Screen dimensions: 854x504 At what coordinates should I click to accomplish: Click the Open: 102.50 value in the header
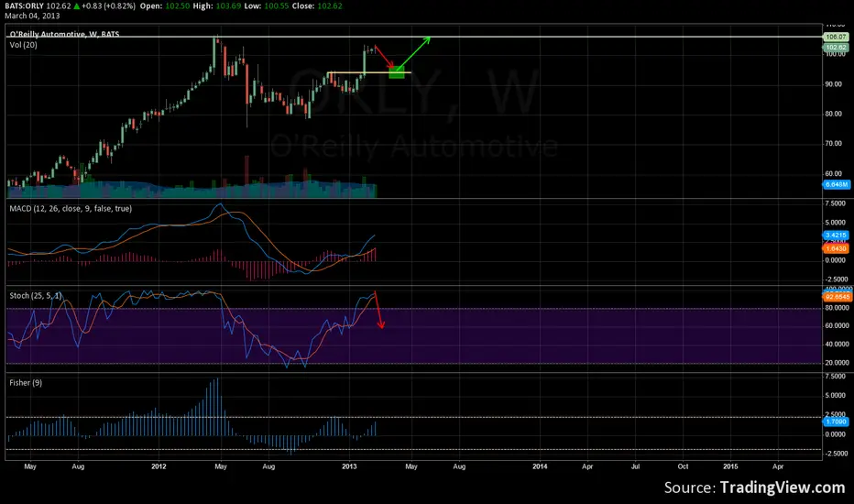pyautogui.click(x=165, y=6)
